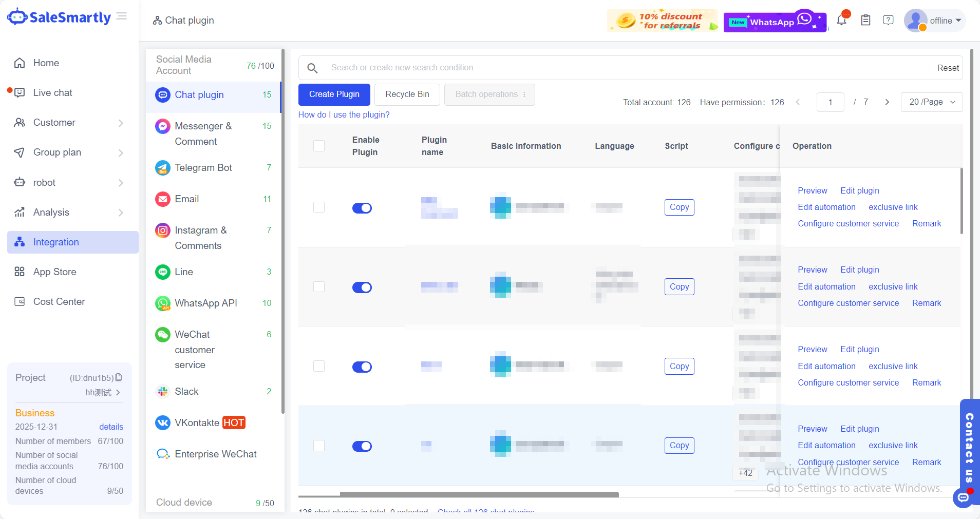Screen dimensions: 980x519
Task: Open the offline status dropdown
Action: [945, 21]
